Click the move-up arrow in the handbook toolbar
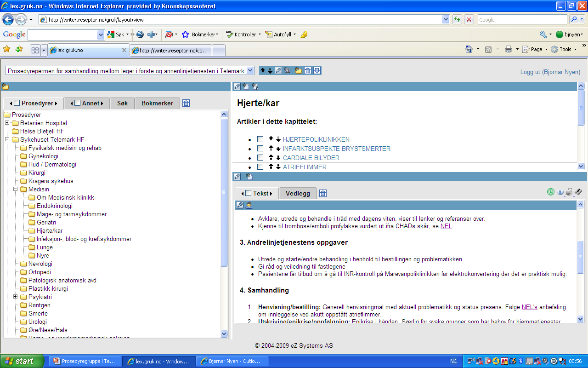This screenshot has height=368, width=588. pyautogui.click(x=263, y=70)
